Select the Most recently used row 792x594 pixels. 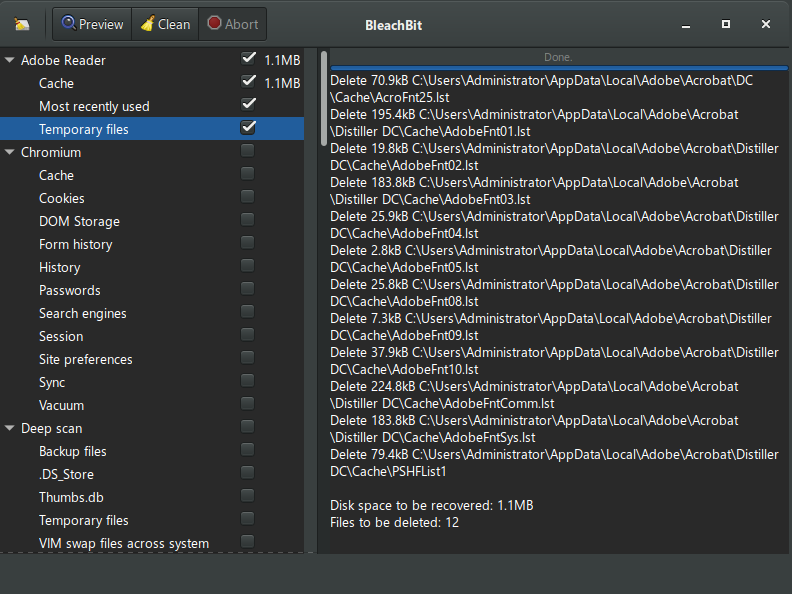click(x=152, y=106)
